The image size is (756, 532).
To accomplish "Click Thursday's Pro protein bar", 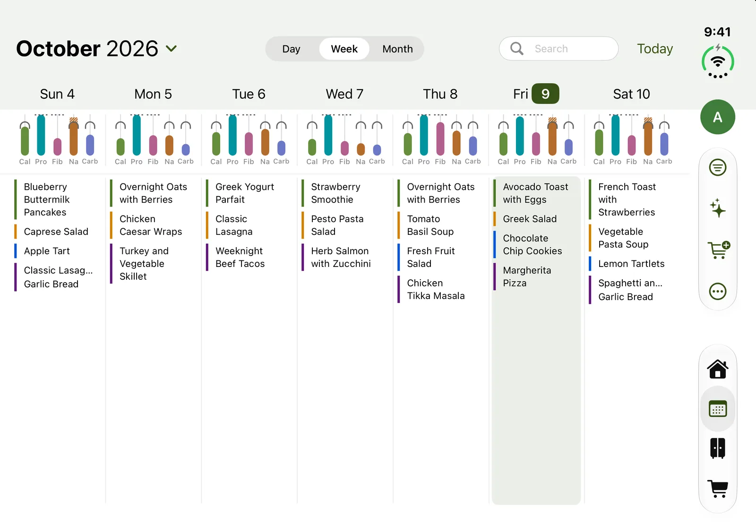I will pos(424,136).
